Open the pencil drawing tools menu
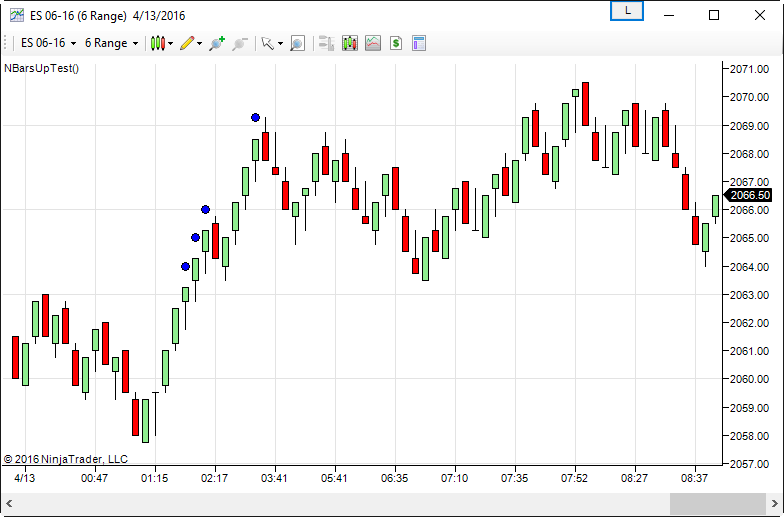Viewport: 784px width, 517px height. tap(191, 44)
